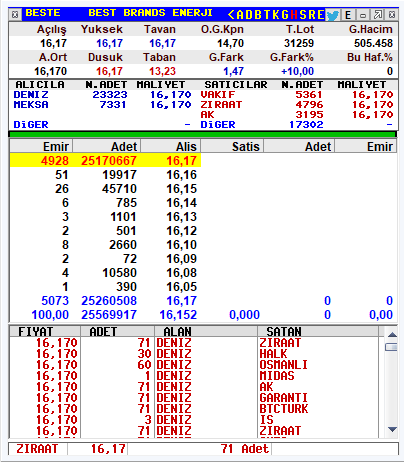
Task: Select the 16,12 bid price level
Action: pyautogui.click(x=182, y=231)
